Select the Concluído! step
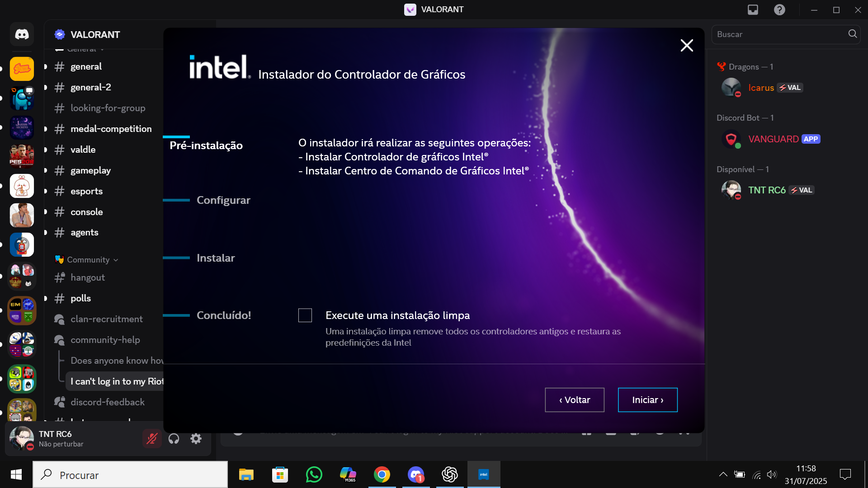Screen dimensions: 868x488 click(224, 315)
